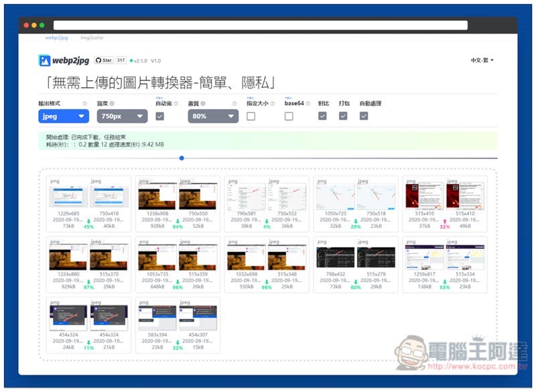Open the GitHub Star button

click(x=103, y=60)
